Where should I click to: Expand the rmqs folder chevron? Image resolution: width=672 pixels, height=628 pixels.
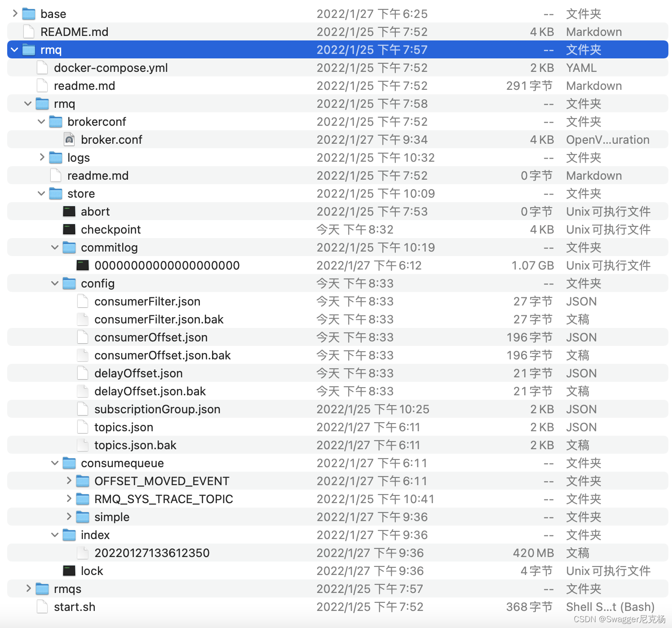coord(28,588)
